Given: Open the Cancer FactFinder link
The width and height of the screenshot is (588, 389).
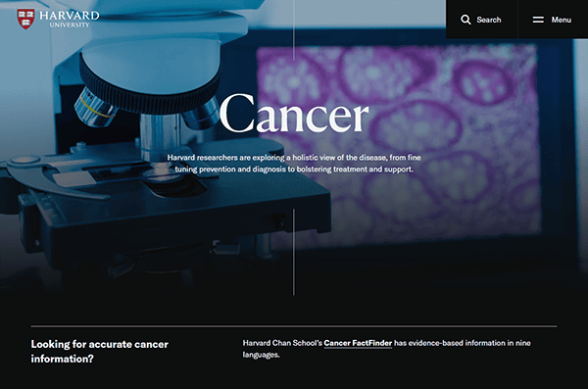Looking at the screenshot, I should pyautogui.click(x=358, y=343).
